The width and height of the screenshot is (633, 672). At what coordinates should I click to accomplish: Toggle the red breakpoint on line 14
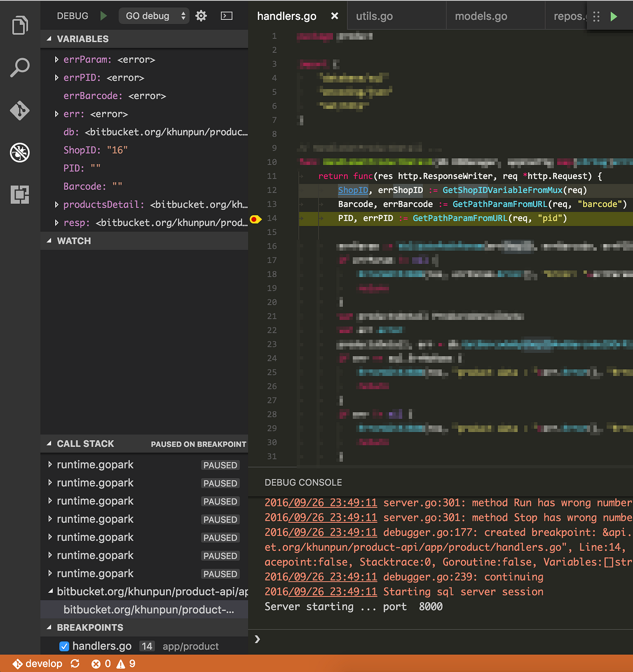coord(256,218)
